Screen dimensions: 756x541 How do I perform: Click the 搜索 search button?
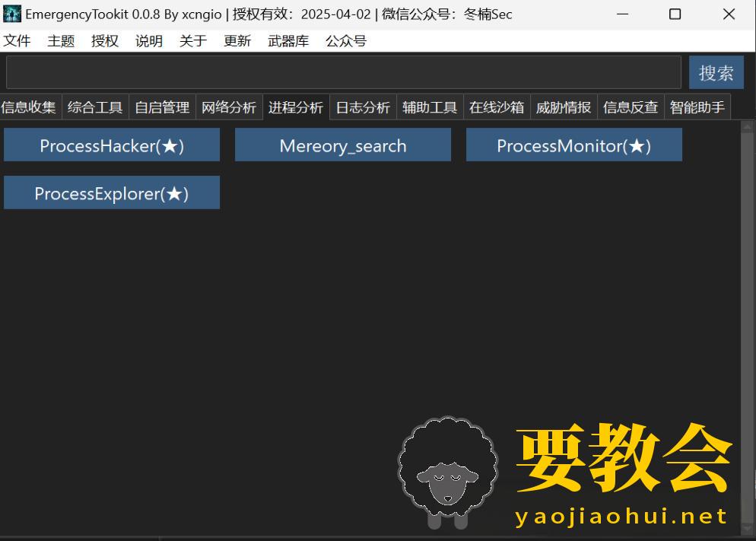point(716,72)
